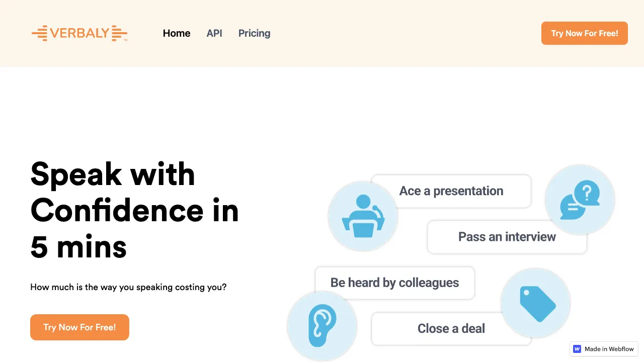Image resolution: width=644 pixels, height=362 pixels.
Task: Click the question chat bubbles icon
Action: (x=580, y=200)
